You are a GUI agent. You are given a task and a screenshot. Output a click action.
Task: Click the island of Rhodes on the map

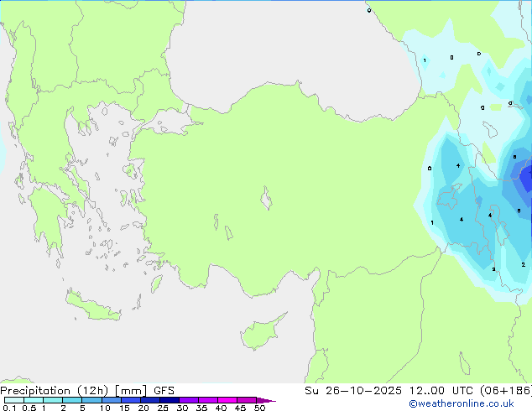pyautogui.click(x=156, y=284)
